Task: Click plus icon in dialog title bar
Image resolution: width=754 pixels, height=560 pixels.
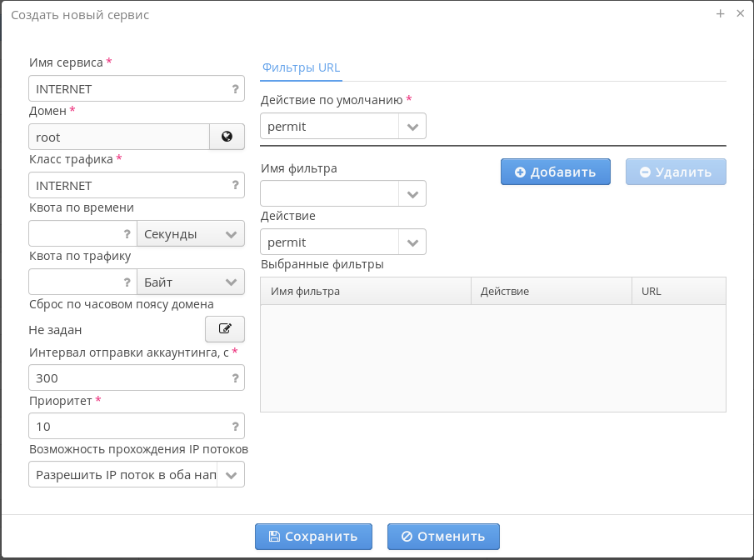Action: pos(721,14)
